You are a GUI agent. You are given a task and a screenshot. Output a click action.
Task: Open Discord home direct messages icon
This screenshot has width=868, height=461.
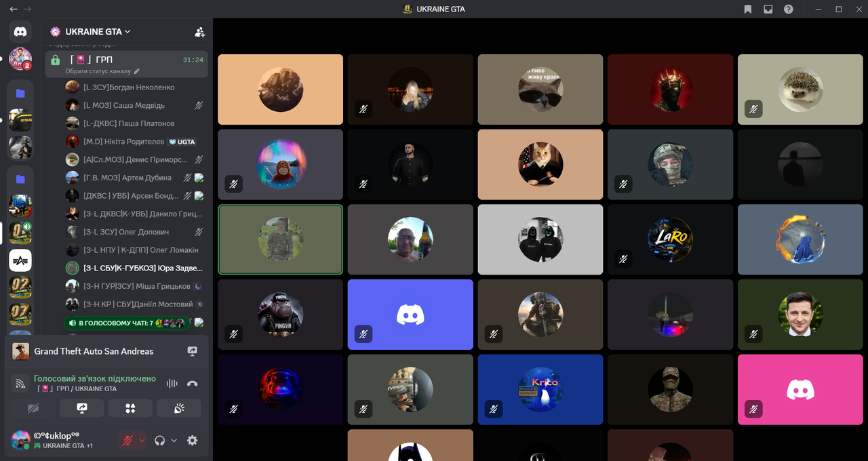point(20,31)
